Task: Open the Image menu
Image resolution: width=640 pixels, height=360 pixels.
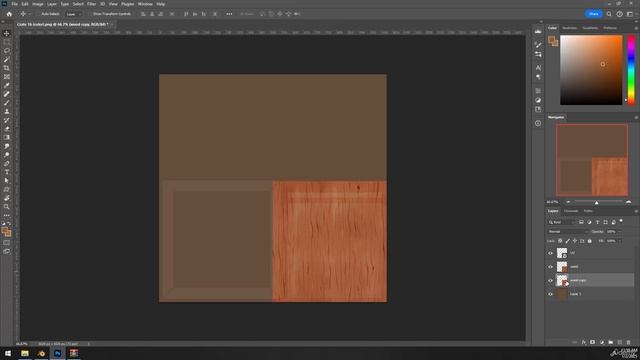Action: 38,4
